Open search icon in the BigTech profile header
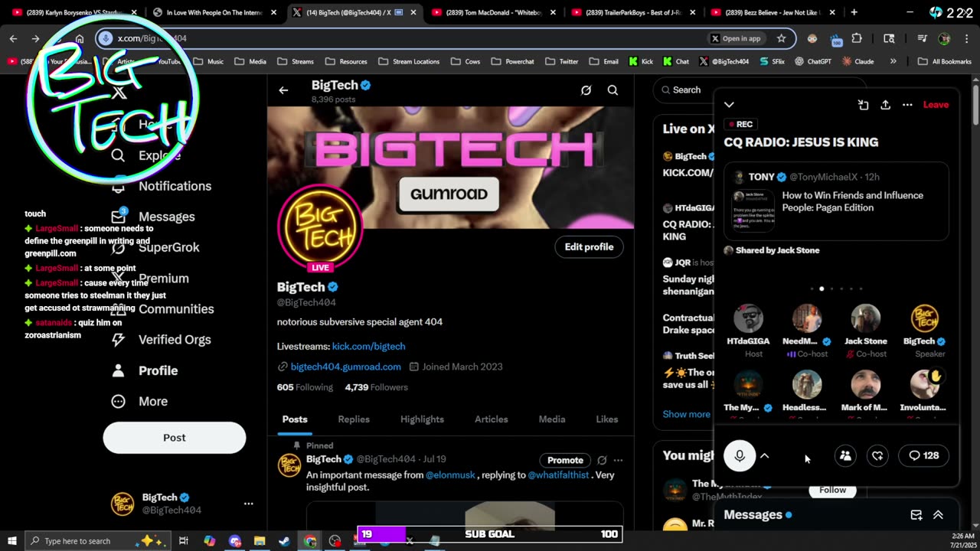 coord(612,90)
